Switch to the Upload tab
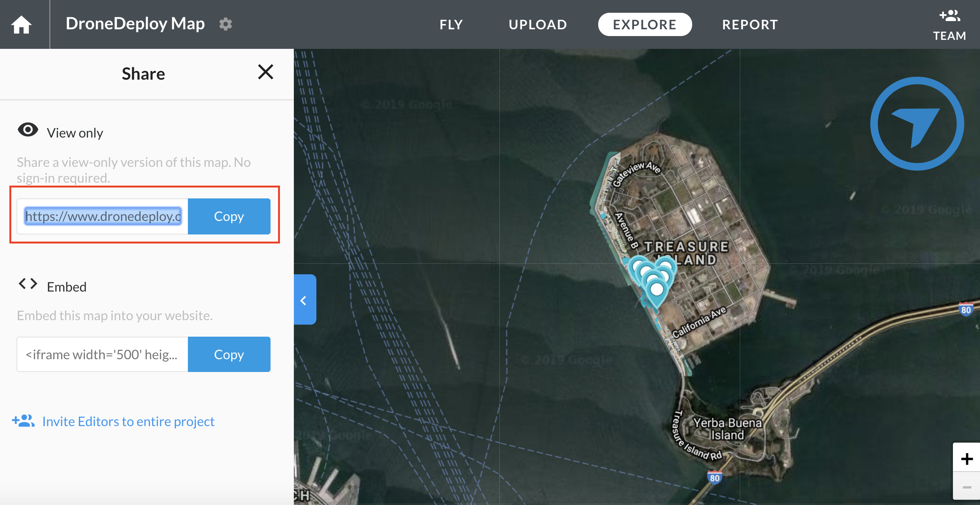The height and width of the screenshot is (505, 980). (x=538, y=25)
